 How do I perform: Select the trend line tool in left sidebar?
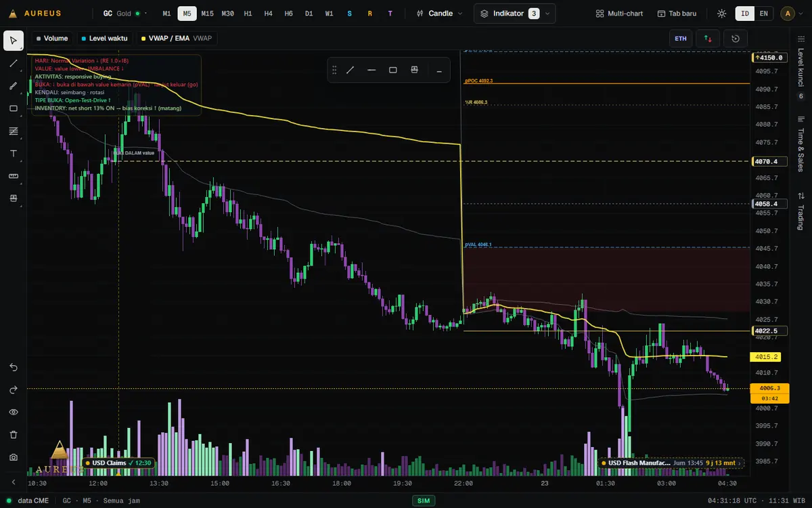(14, 63)
